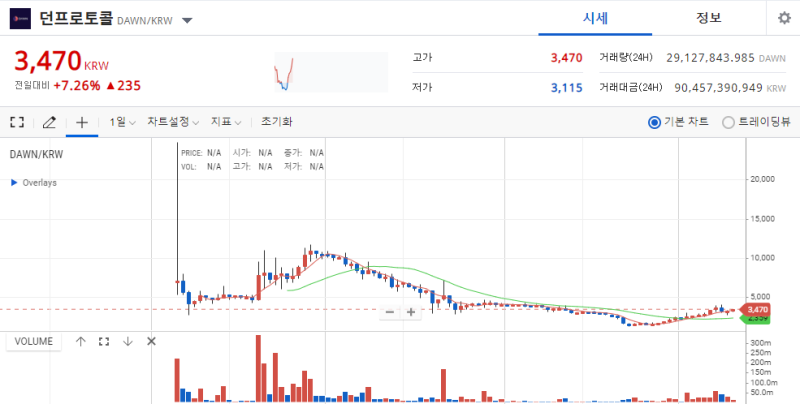Switch to the 시세 tab

coord(595,18)
